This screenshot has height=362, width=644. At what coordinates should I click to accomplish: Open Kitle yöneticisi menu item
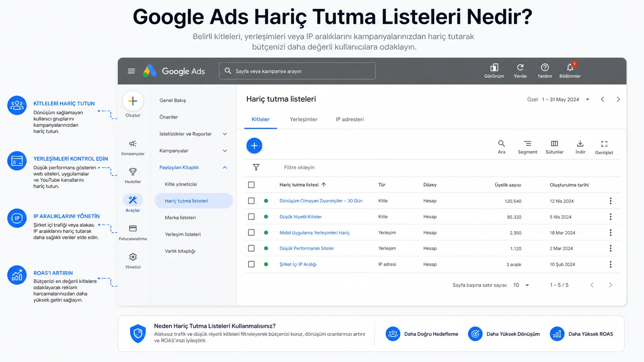[x=181, y=184]
